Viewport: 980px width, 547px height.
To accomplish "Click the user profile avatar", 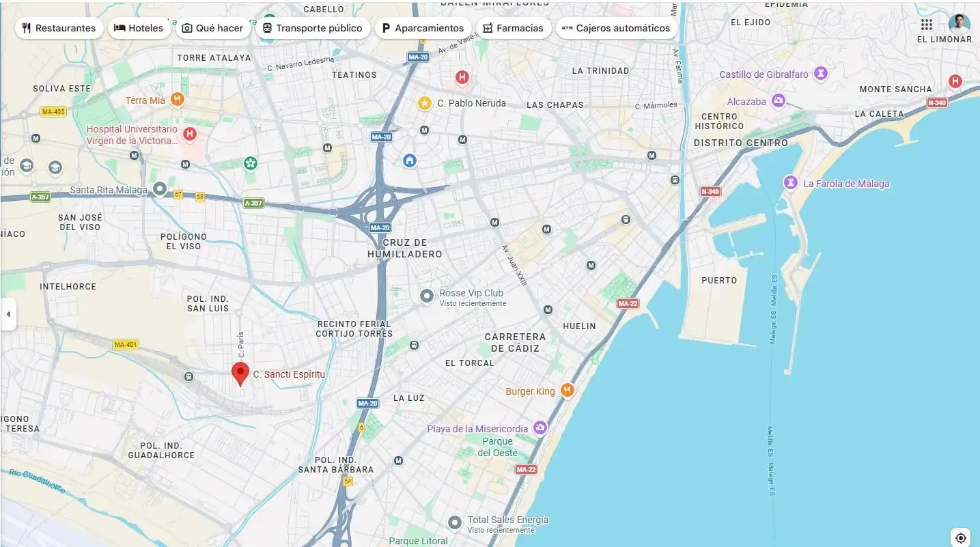I will pyautogui.click(x=959, y=25).
